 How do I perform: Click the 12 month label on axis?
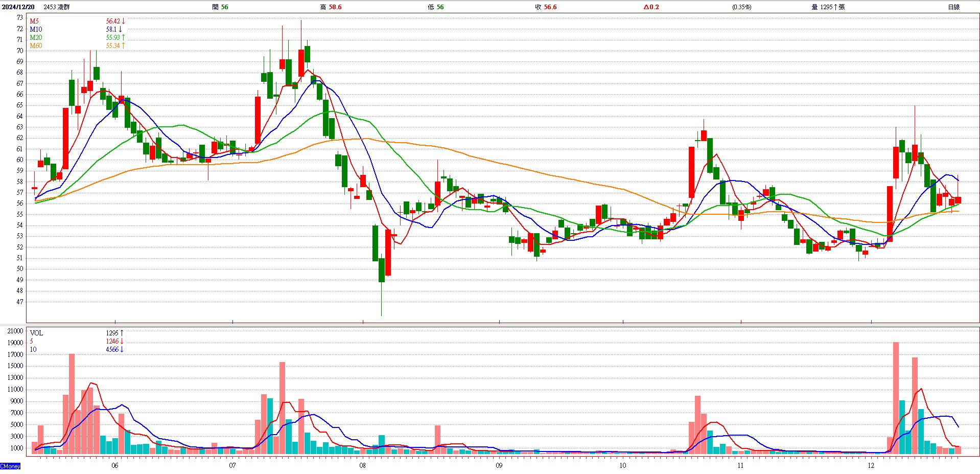[871, 465]
